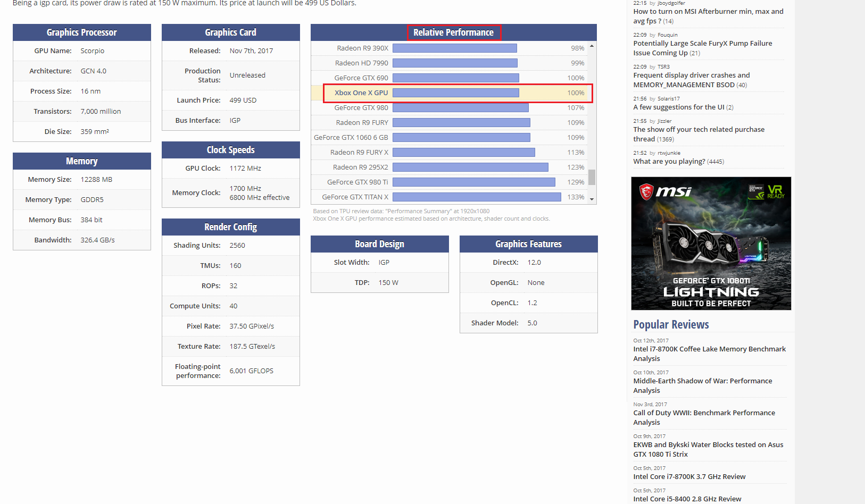Viewport: 865px width, 504px height.
Task: Open display driver crashes BSOD thread
Action: point(692,80)
